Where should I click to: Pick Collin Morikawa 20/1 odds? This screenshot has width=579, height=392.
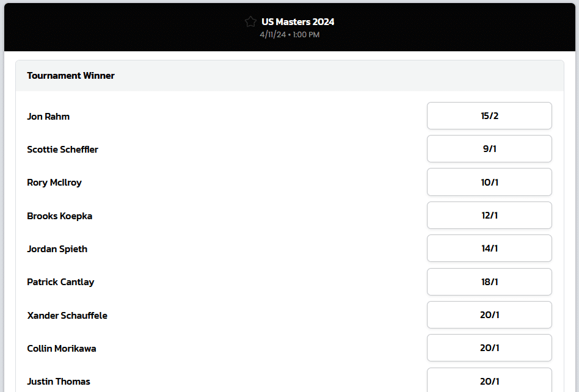click(x=489, y=347)
